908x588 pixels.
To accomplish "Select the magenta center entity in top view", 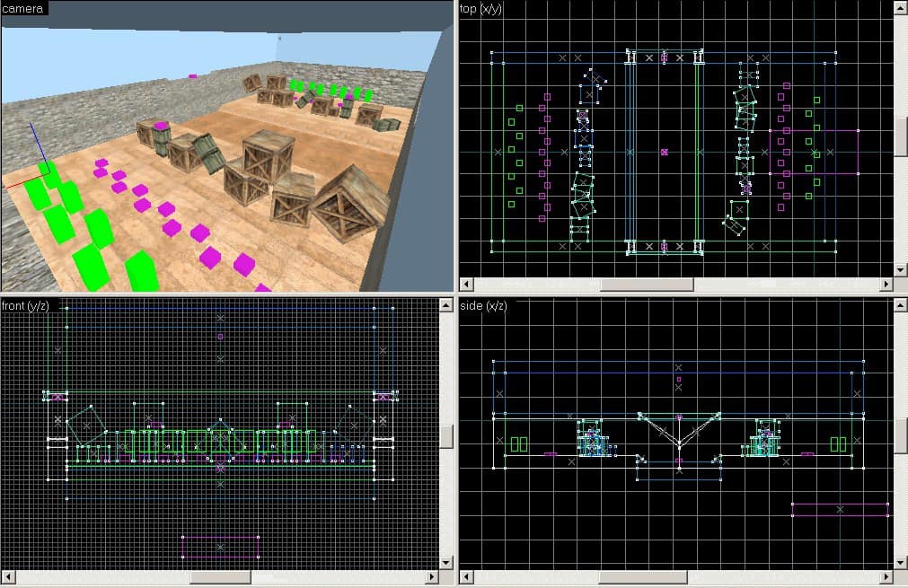I will tap(665, 153).
